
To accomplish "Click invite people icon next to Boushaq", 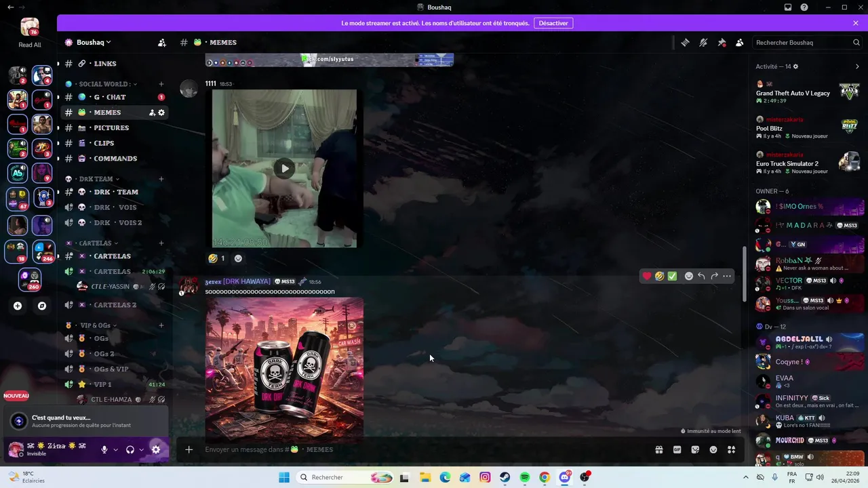I will point(161,43).
